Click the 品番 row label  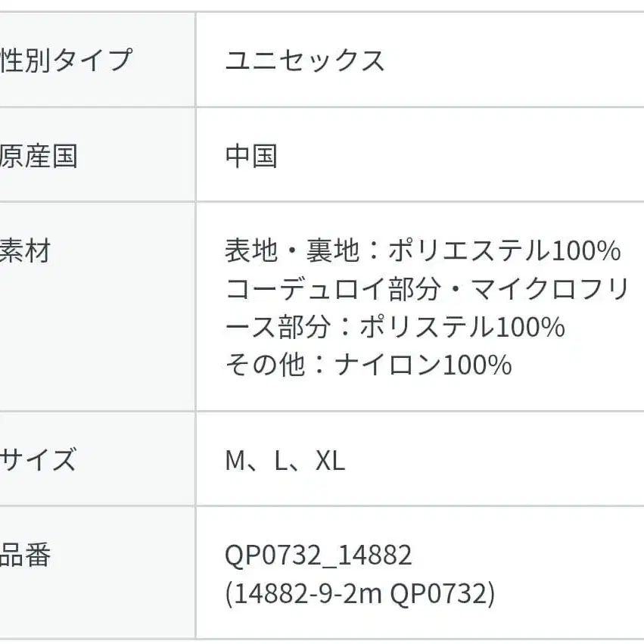[x=26, y=555]
